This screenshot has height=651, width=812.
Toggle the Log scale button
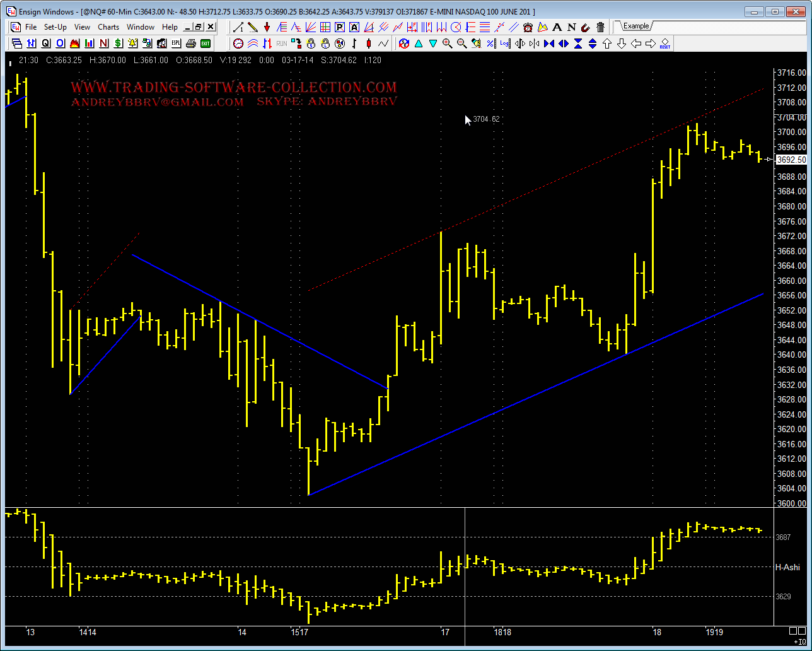click(x=505, y=44)
